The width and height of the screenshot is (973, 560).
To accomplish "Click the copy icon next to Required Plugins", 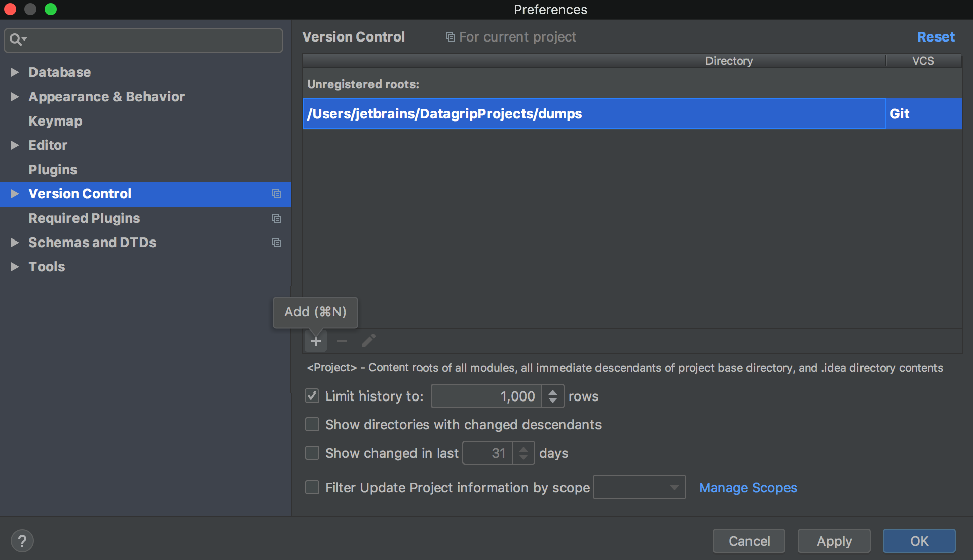I will (x=277, y=218).
